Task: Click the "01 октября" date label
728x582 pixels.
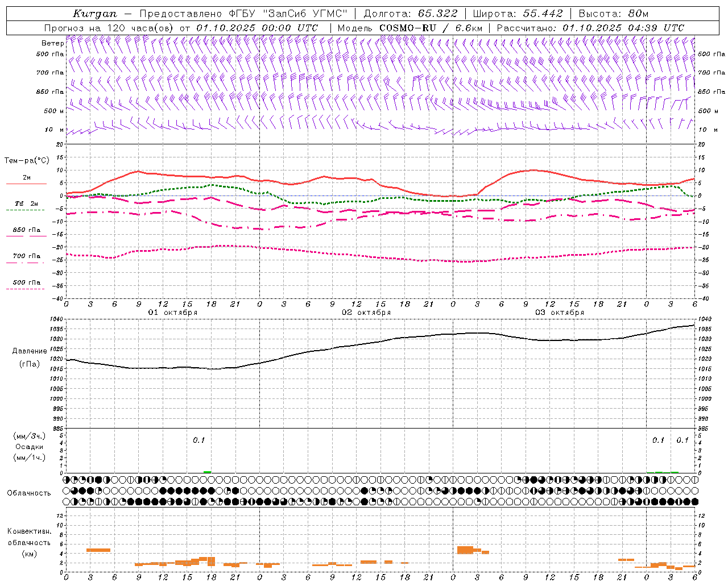Action: point(173,313)
